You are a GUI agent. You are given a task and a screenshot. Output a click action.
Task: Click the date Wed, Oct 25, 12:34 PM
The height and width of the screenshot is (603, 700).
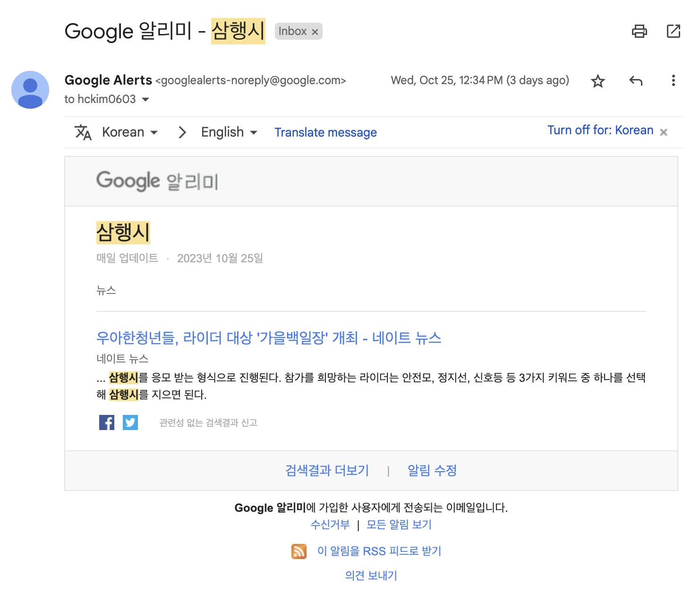coord(446,80)
